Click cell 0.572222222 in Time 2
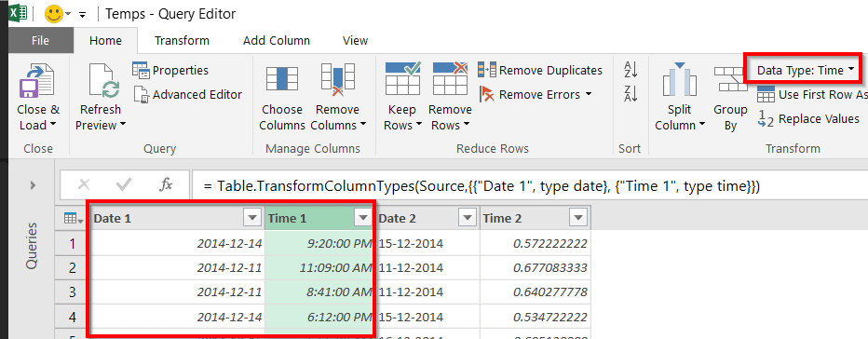Screen dimensions: 868x339 [x=536, y=243]
